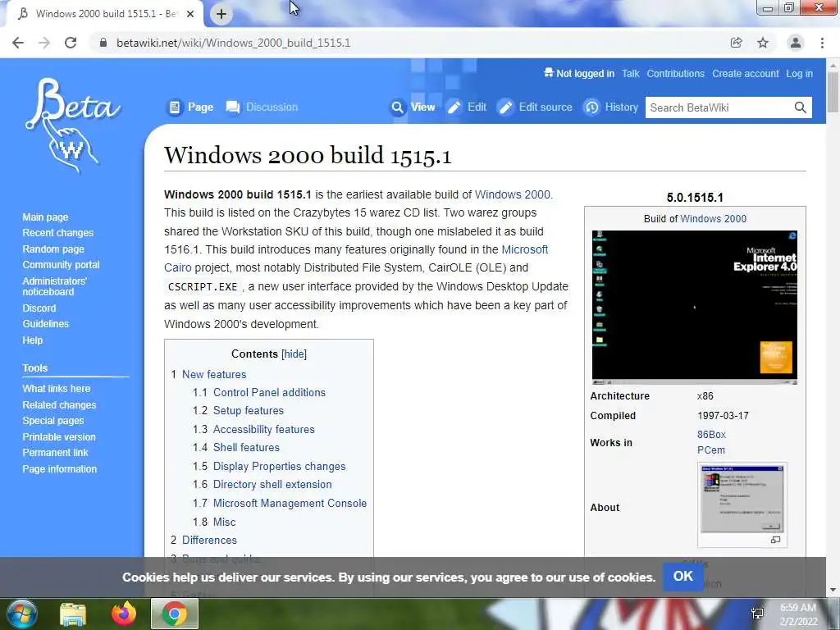Click the address bar URL
The height and width of the screenshot is (630, 840).
(x=234, y=43)
